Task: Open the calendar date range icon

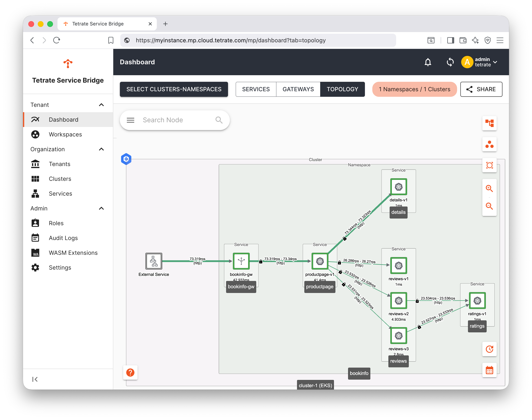Action: [489, 370]
